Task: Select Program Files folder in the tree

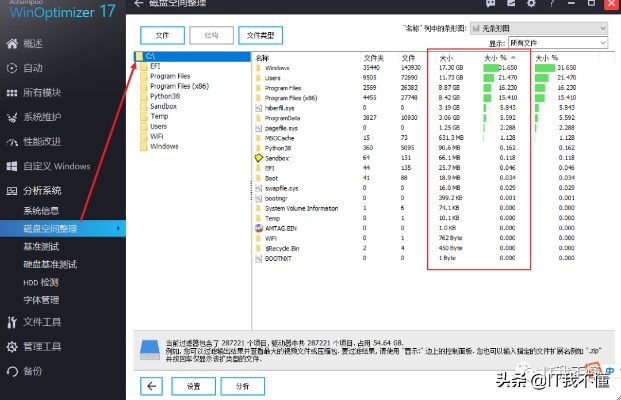Action: pos(169,76)
